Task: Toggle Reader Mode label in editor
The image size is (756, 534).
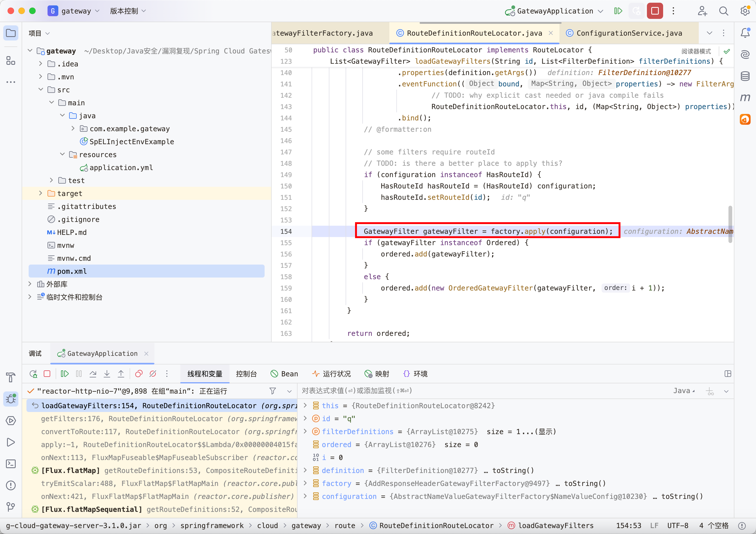Action: click(x=696, y=51)
